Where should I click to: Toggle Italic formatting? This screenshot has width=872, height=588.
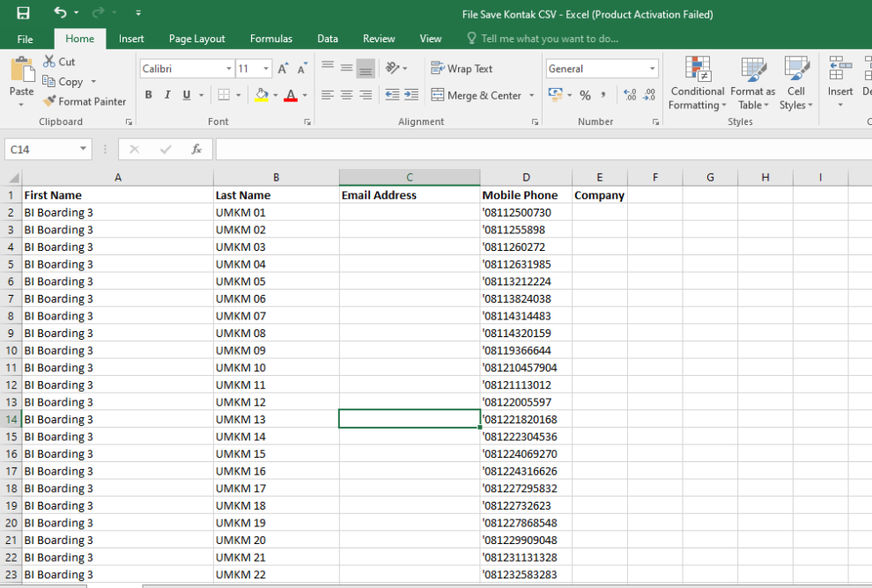[x=167, y=95]
